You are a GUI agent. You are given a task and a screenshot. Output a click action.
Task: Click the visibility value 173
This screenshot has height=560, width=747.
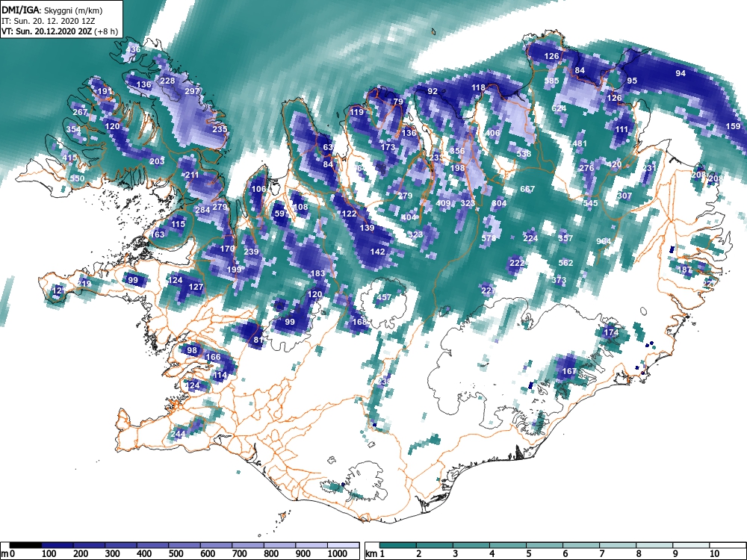(388, 146)
